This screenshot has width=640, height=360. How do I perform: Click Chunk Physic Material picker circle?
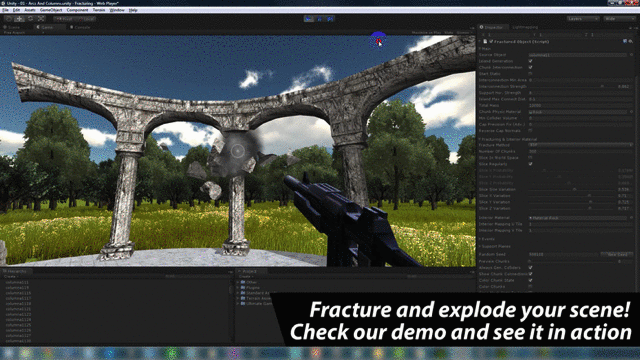(631, 112)
